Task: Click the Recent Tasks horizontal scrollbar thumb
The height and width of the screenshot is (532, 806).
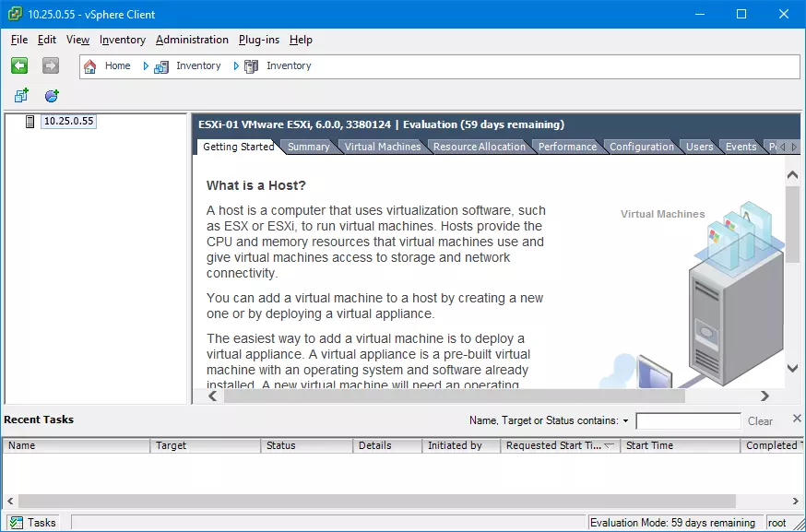Action: pyautogui.click(x=377, y=501)
